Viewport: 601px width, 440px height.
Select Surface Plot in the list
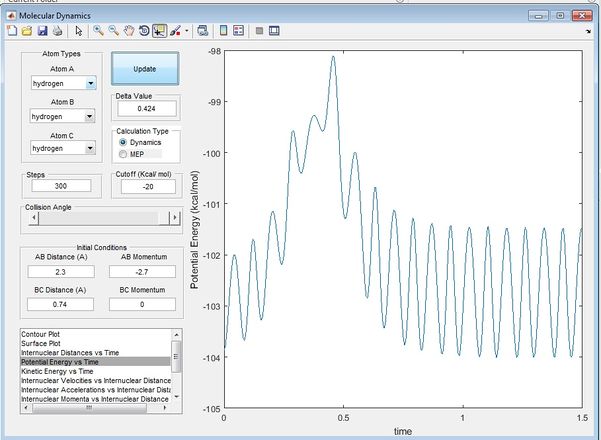[95, 343]
